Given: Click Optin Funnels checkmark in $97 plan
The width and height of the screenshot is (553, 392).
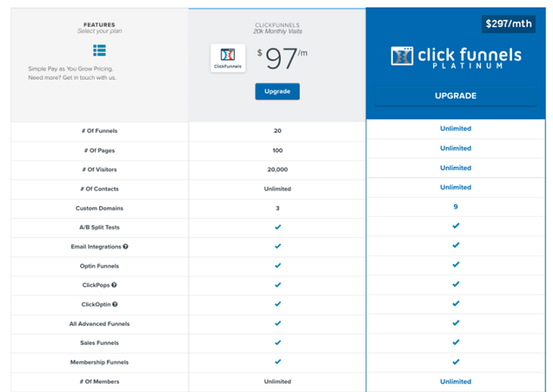Looking at the screenshot, I should tap(278, 266).
